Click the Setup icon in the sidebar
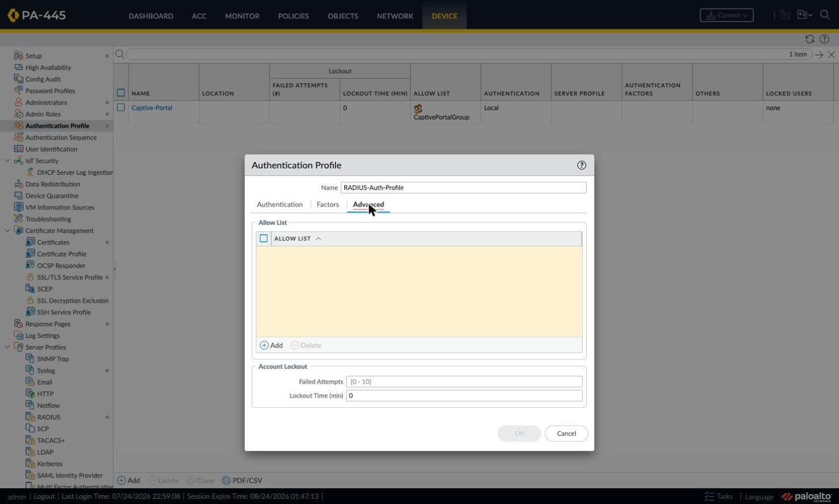 18,56
